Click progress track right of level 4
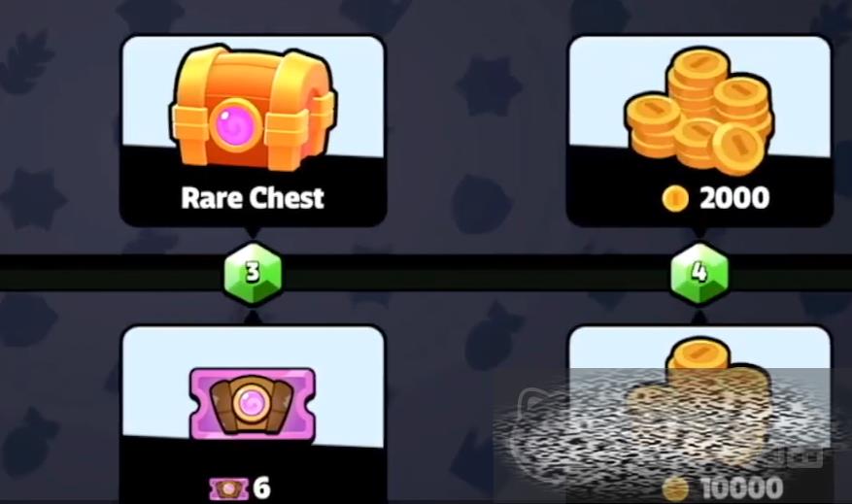The image size is (852, 504). pos(790,273)
